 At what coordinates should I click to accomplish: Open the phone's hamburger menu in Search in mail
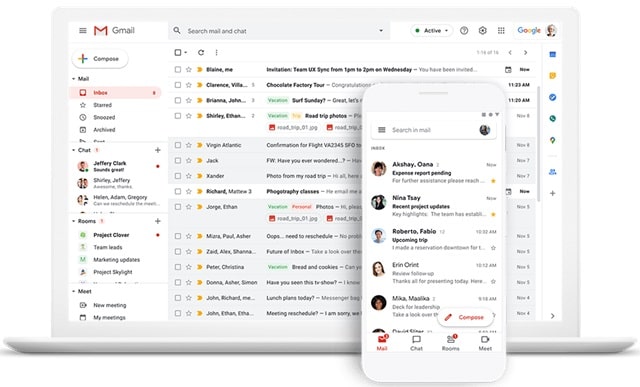point(382,130)
